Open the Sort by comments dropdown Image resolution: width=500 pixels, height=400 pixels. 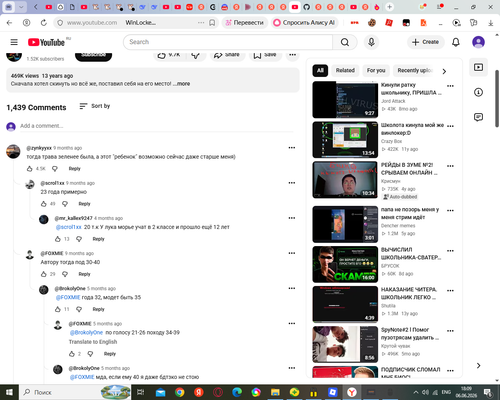[x=95, y=106]
